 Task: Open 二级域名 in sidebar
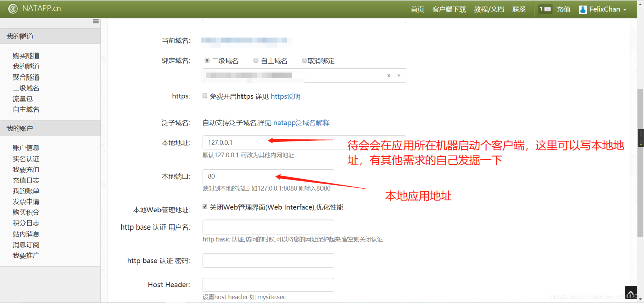coord(26,88)
